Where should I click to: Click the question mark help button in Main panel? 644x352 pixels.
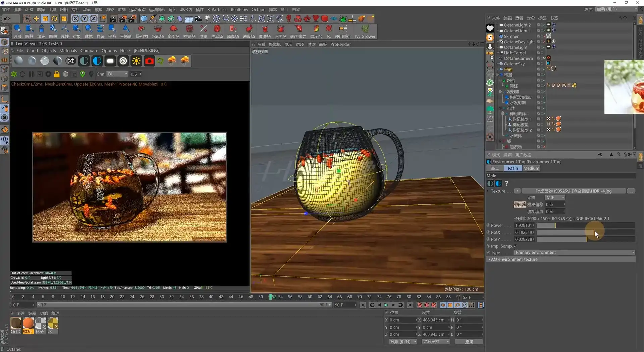tap(507, 183)
